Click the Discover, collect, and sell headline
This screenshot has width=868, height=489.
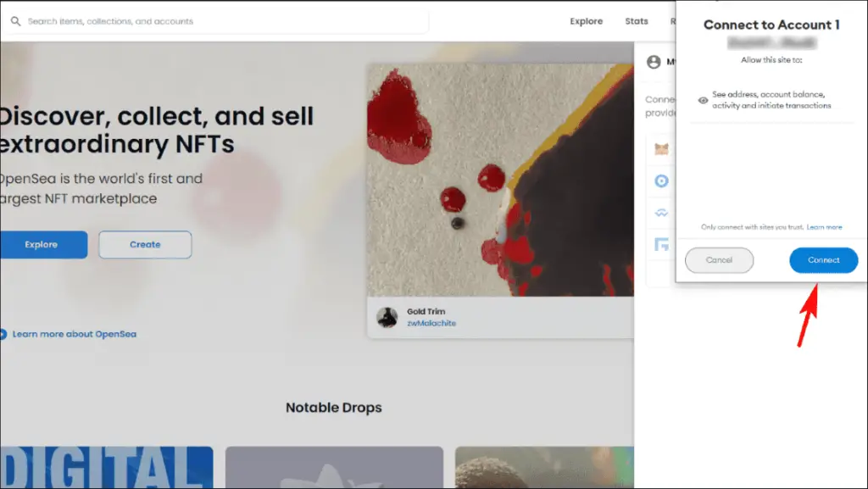click(x=157, y=130)
